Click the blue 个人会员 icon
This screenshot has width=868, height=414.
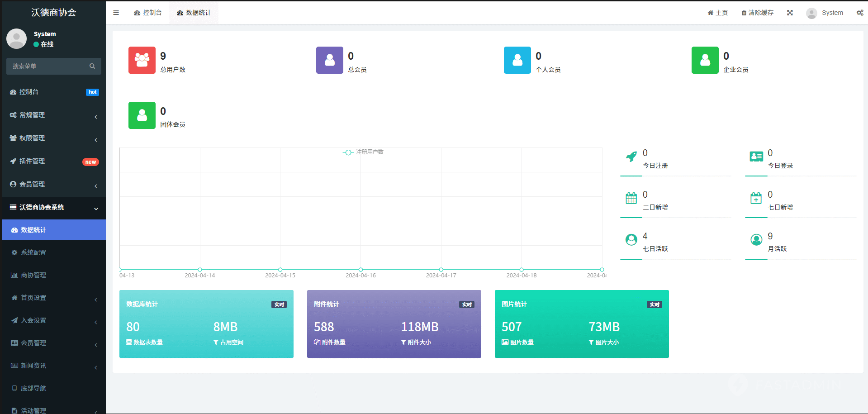click(x=517, y=60)
